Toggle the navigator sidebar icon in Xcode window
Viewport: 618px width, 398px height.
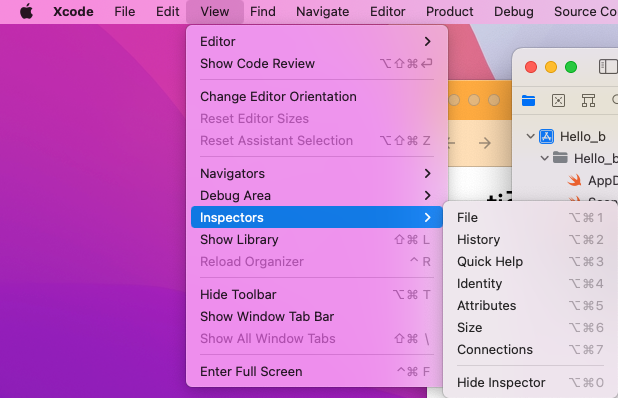[608, 67]
